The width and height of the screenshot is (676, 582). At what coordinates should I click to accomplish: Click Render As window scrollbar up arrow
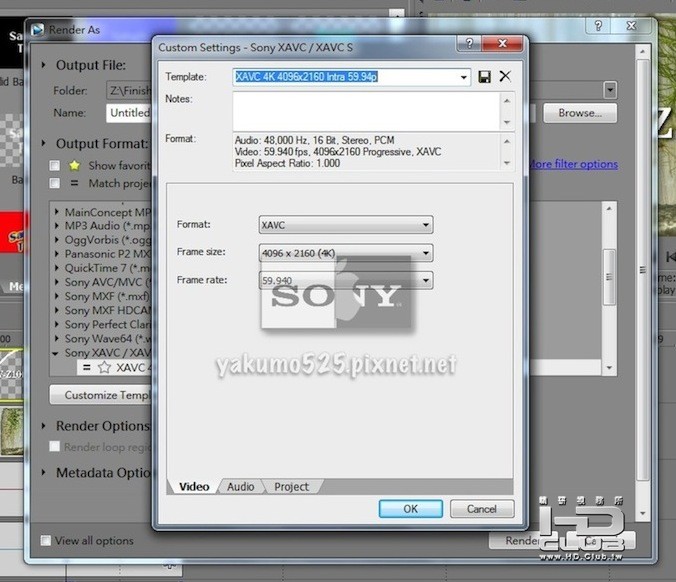pyautogui.click(x=642, y=51)
